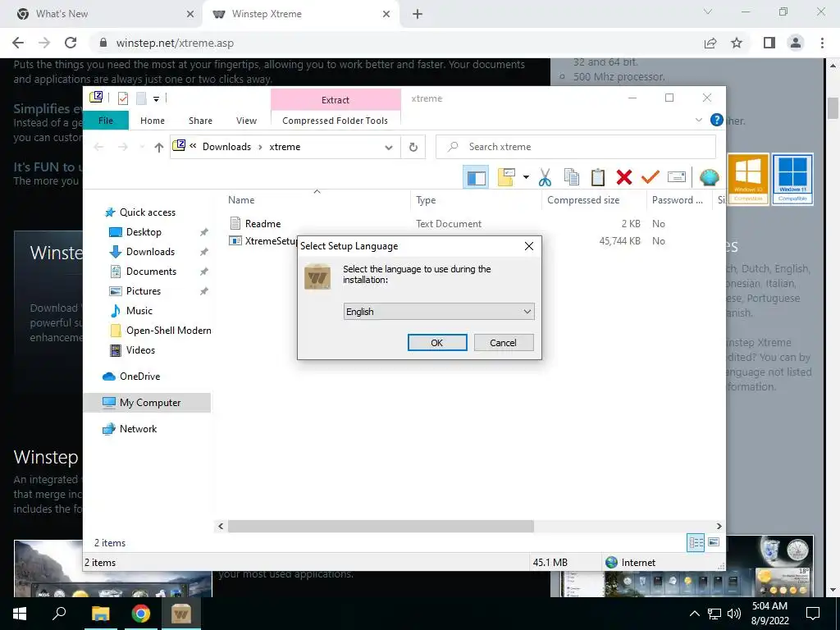
Task: Click the teal shell icon in toolbar
Action: (710, 177)
